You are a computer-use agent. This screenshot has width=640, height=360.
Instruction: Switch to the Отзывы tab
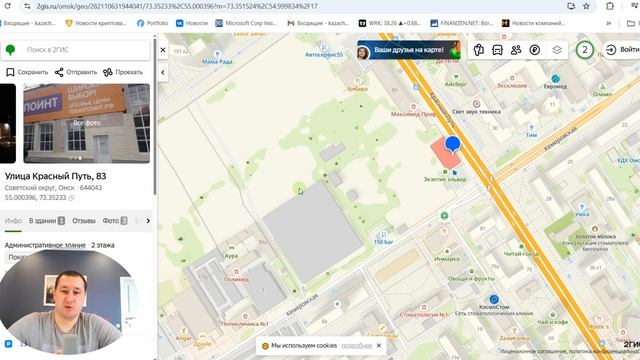84,221
